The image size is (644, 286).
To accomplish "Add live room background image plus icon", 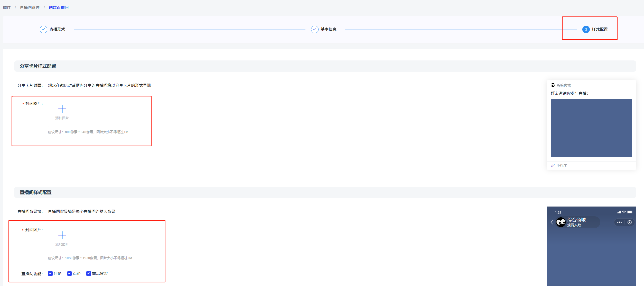I will pyautogui.click(x=62, y=235).
